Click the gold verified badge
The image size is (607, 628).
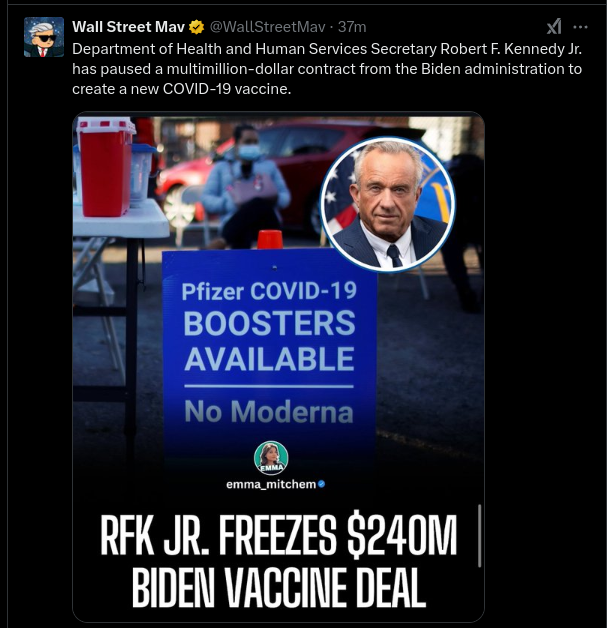pos(196,27)
